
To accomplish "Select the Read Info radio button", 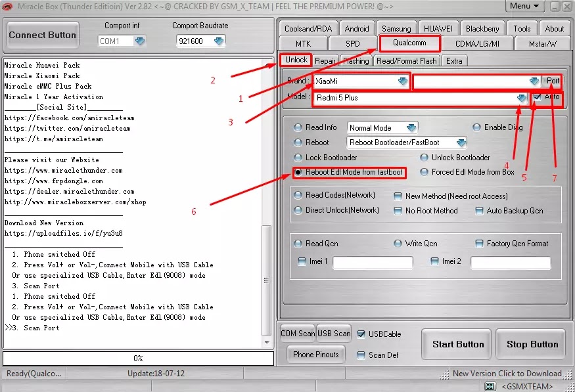I will (298, 127).
